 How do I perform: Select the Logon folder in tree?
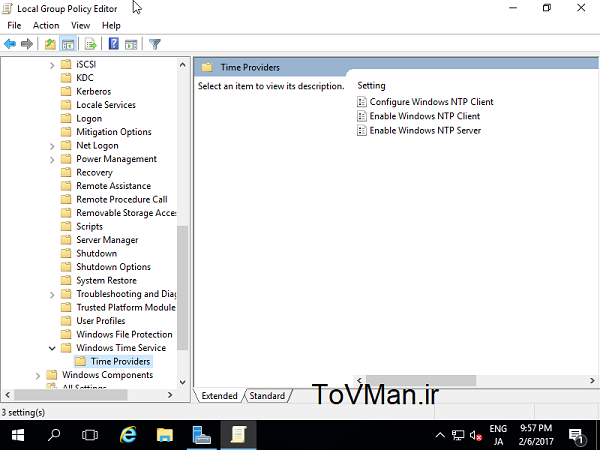click(x=89, y=119)
